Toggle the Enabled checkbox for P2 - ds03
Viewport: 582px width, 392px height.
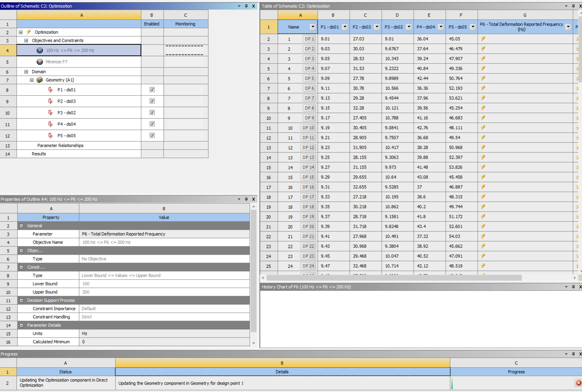(152, 101)
